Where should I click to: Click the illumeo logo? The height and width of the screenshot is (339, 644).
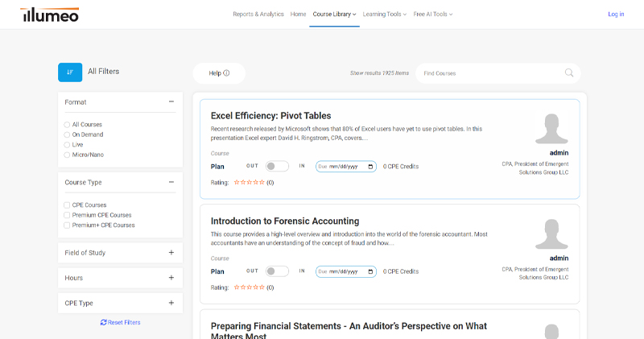[49, 14]
